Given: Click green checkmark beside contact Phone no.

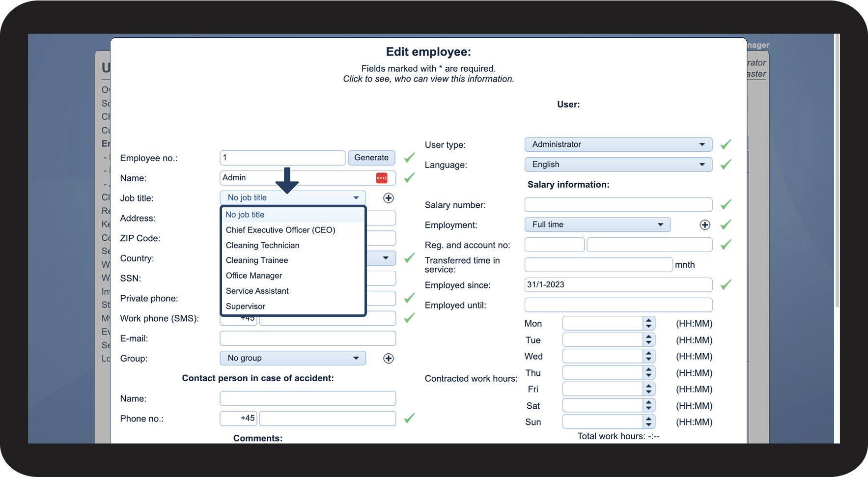Looking at the screenshot, I should tap(409, 418).
